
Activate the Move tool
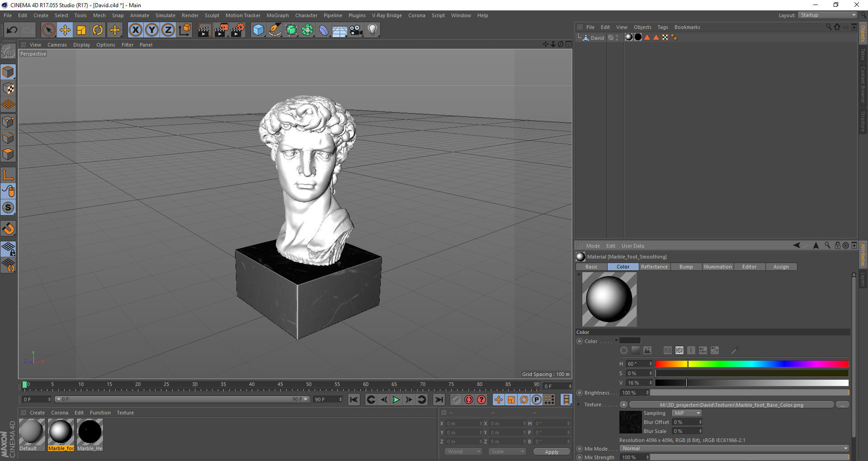(65, 30)
